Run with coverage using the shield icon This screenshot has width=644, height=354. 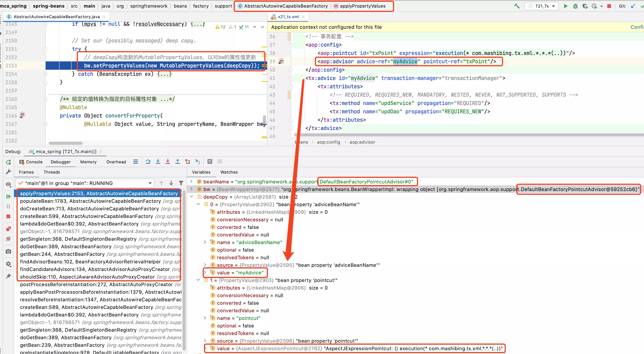pos(585,6)
